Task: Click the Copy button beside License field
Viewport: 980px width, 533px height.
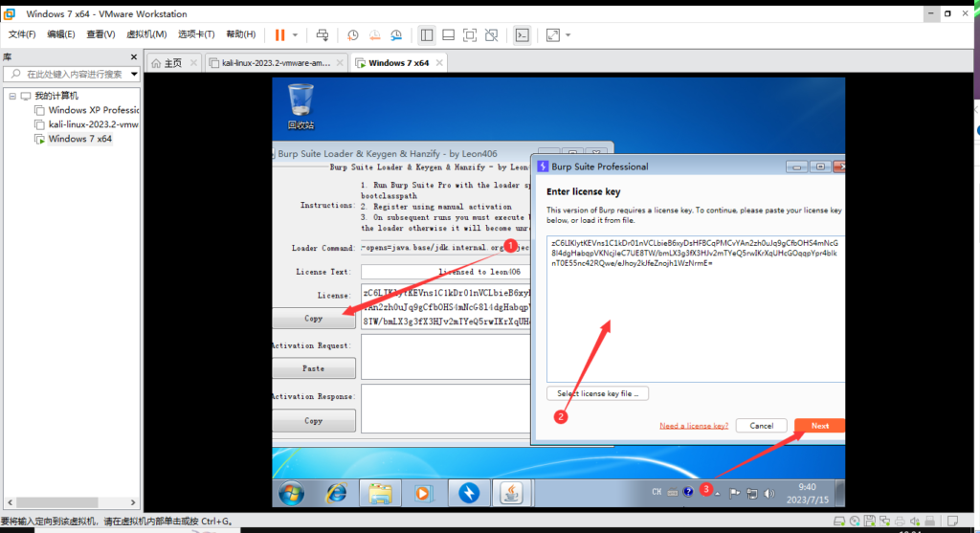Action: 314,319
